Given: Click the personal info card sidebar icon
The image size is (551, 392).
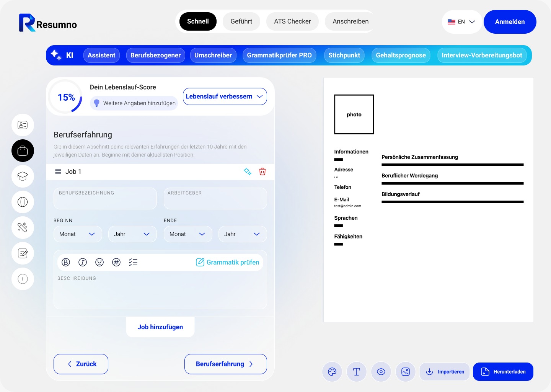Looking at the screenshot, I should (23, 125).
